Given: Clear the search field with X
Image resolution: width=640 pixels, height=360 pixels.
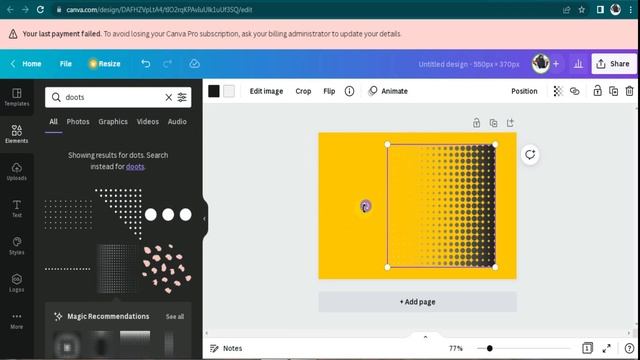Looking at the screenshot, I should 169,97.
